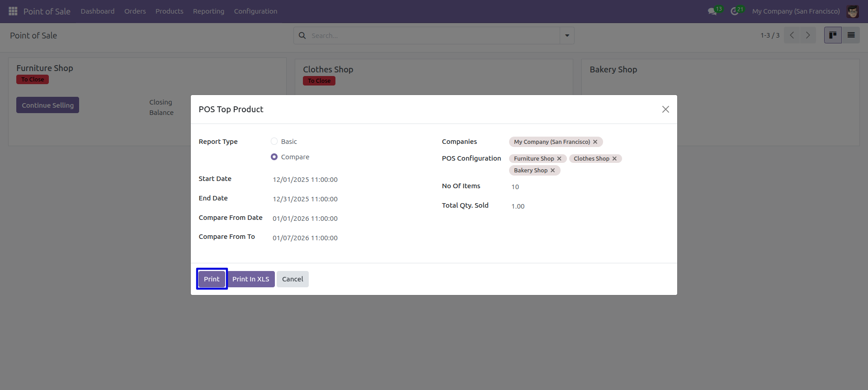
Task: Click Print In XLS button
Action: [251, 279]
